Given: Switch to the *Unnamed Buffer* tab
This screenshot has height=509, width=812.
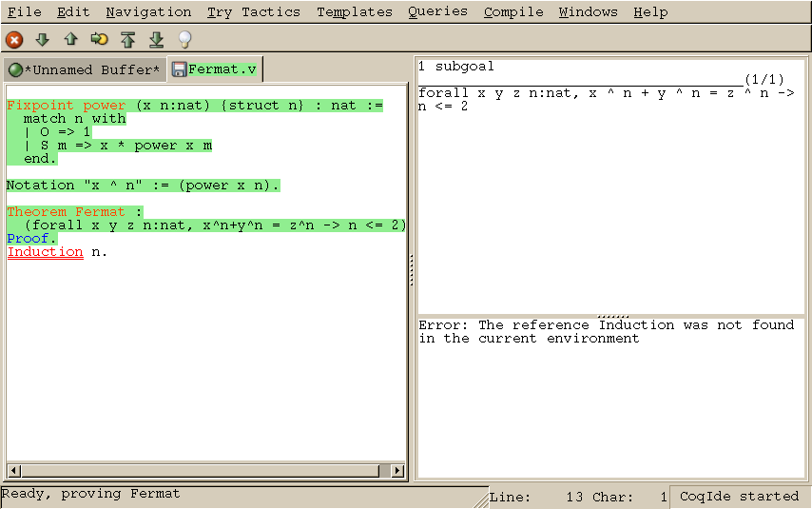Looking at the screenshot, I should [84, 69].
